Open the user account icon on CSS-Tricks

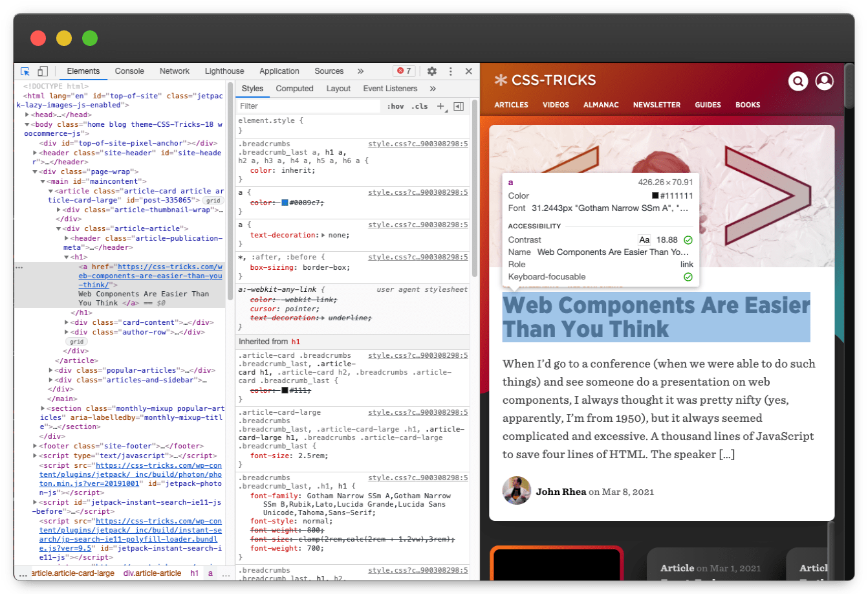(824, 81)
